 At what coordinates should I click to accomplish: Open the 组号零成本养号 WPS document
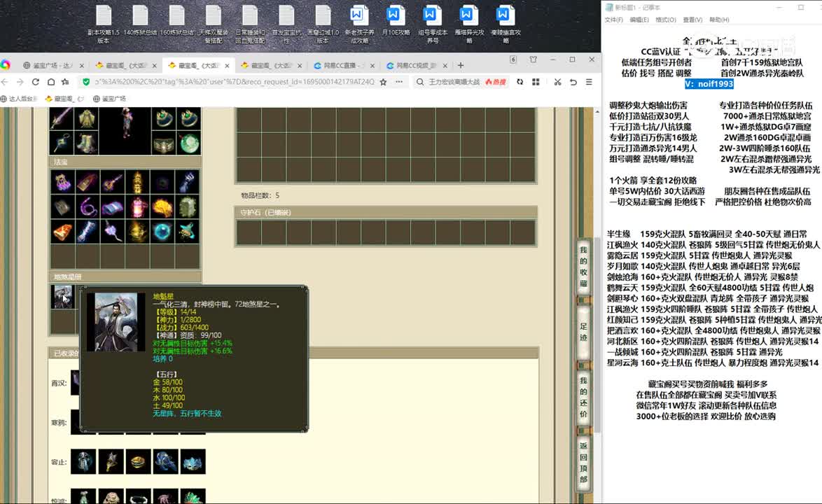pos(433,24)
